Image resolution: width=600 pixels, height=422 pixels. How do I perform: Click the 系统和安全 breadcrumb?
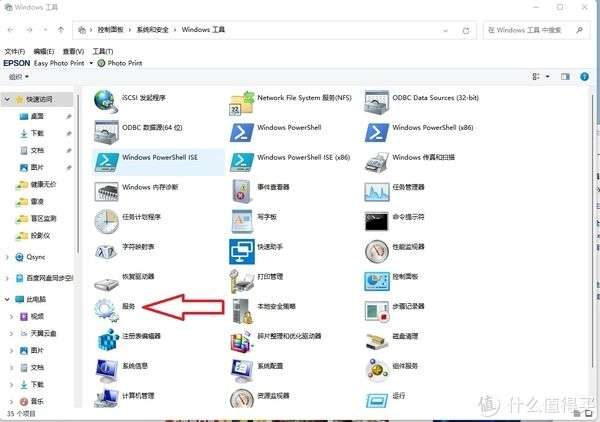152,29
